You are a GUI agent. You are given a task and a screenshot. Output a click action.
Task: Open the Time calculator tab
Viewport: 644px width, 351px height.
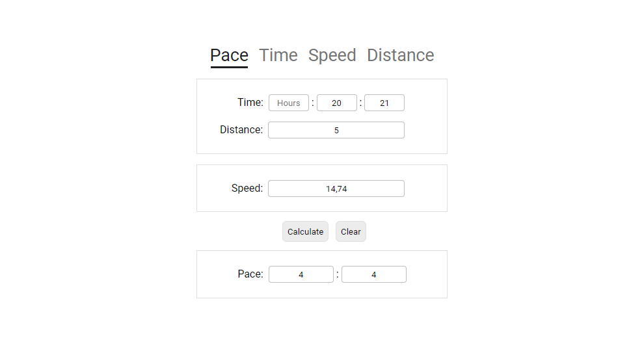tap(278, 55)
